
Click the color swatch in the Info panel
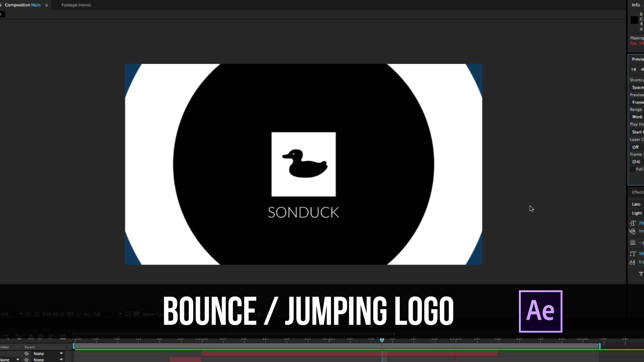(634, 20)
